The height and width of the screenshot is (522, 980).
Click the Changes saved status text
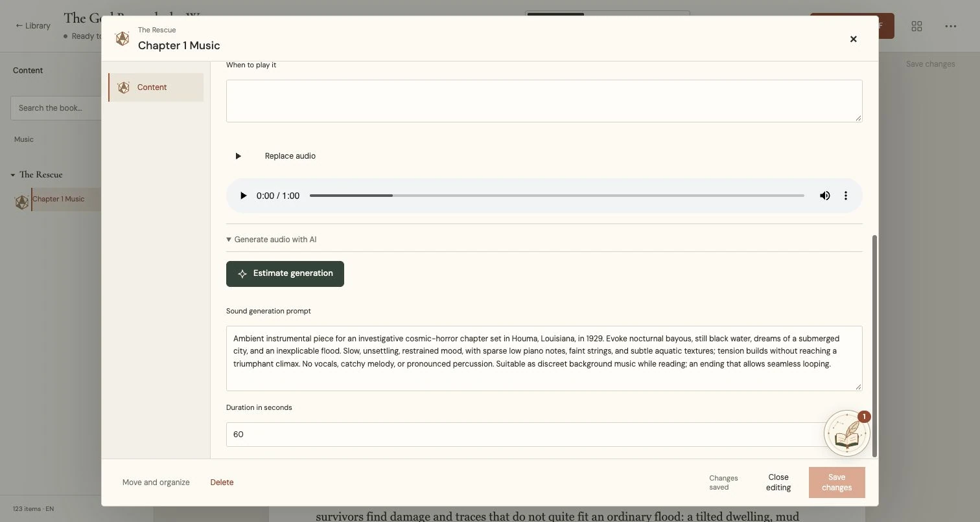(x=723, y=482)
